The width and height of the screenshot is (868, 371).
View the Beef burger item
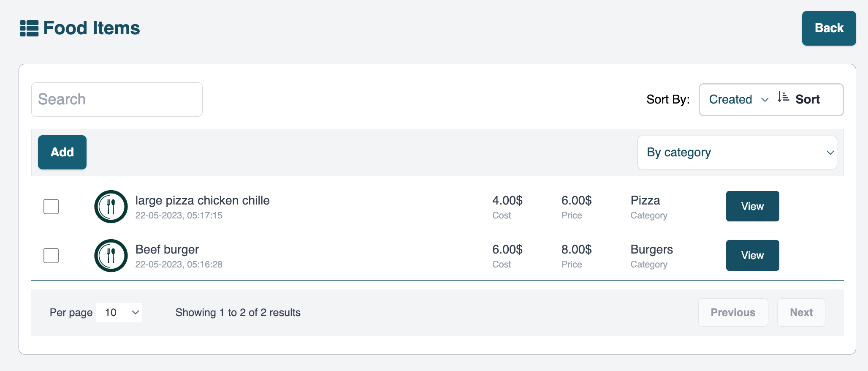pos(752,256)
